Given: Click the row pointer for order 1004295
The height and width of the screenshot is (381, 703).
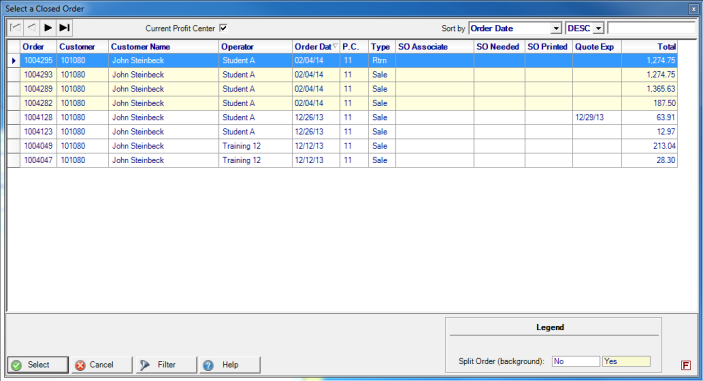Looking at the screenshot, I should point(13,61).
